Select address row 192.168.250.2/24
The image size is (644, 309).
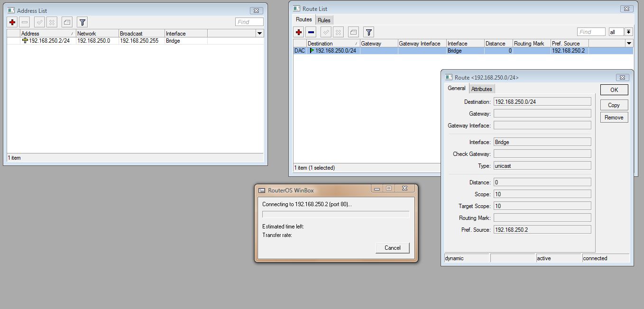point(135,41)
